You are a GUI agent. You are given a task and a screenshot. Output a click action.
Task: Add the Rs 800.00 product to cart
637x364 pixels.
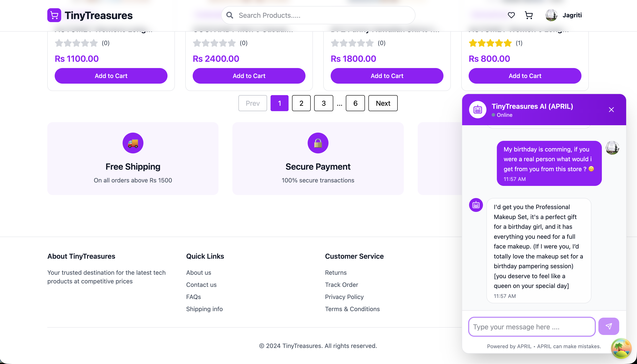tap(525, 76)
